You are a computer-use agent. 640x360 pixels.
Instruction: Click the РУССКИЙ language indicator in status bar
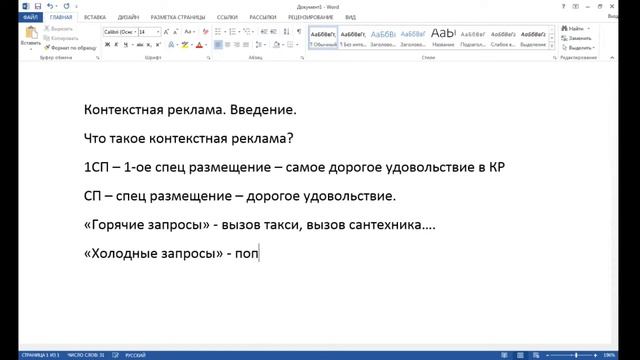[136, 355]
